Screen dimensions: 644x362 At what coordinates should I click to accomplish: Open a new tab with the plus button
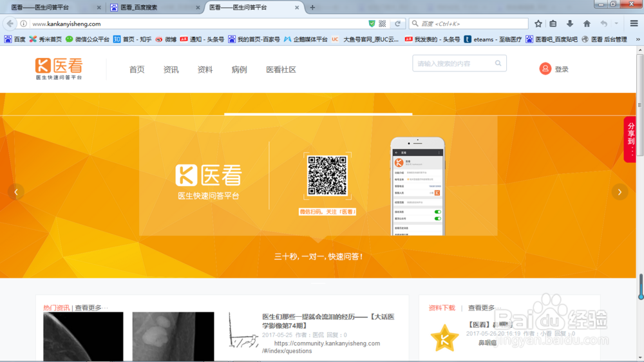coord(312,7)
